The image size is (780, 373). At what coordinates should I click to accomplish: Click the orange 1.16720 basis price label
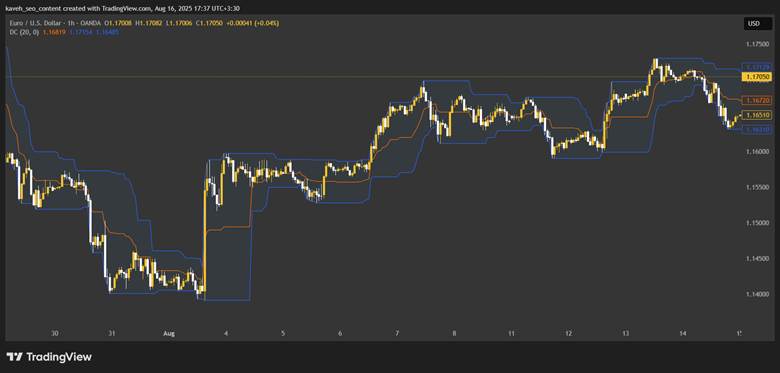click(756, 100)
